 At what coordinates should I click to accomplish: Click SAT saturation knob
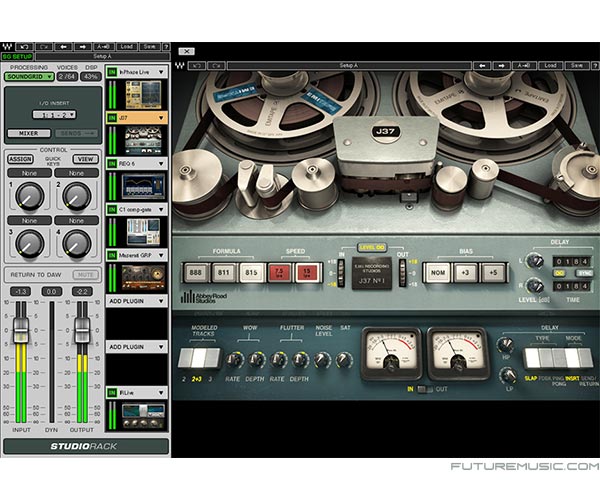344,360
